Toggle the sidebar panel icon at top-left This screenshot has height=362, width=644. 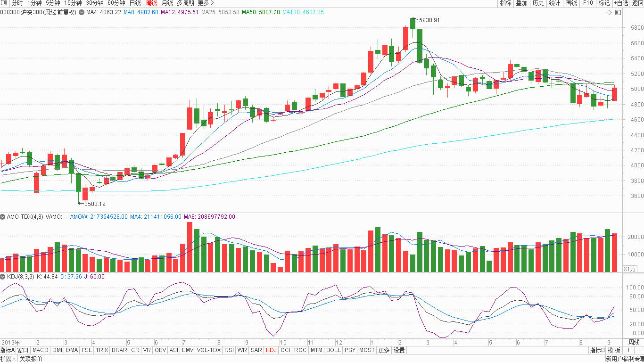point(4,3)
